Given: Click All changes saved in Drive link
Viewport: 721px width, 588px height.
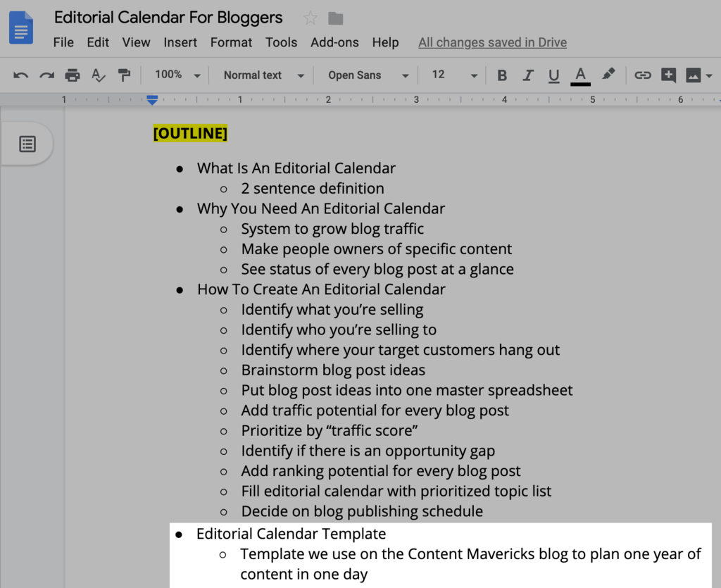Looking at the screenshot, I should 492,42.
